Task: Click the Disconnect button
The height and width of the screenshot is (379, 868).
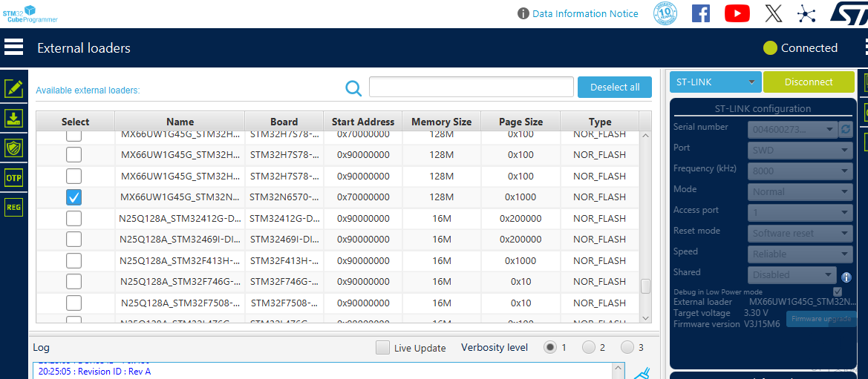Action: point(808,82)
